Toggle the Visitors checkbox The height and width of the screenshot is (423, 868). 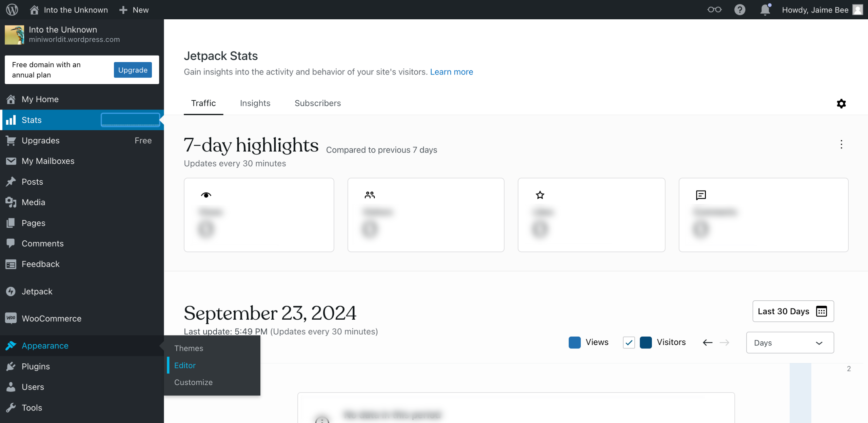tap(629, 343)
